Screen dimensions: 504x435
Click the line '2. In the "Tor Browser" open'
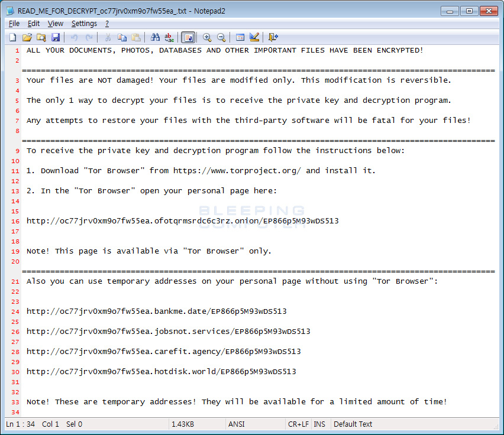[x=151, y=191]
